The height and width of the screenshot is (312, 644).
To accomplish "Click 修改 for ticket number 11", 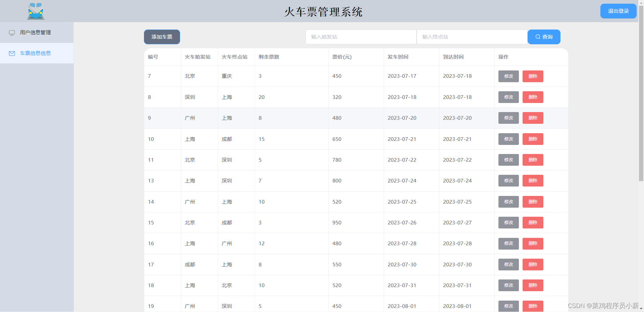I will click(x=508, y=160).
